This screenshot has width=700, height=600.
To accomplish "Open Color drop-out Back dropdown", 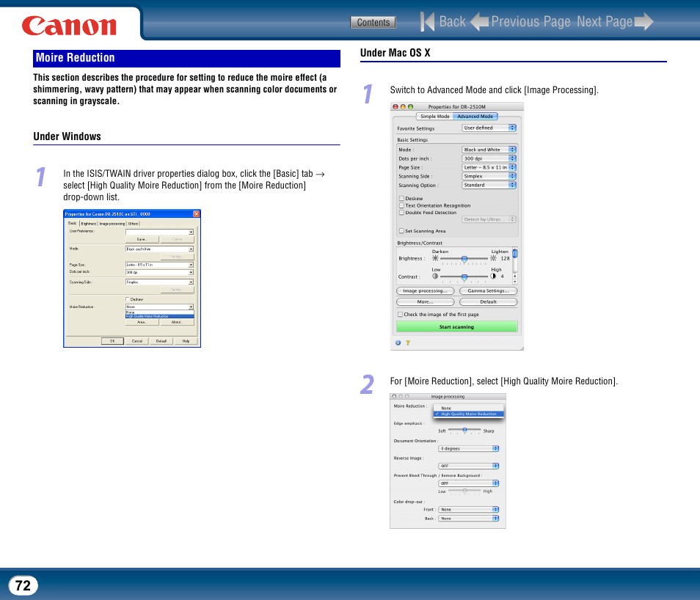I will click(x=468, y=519).
